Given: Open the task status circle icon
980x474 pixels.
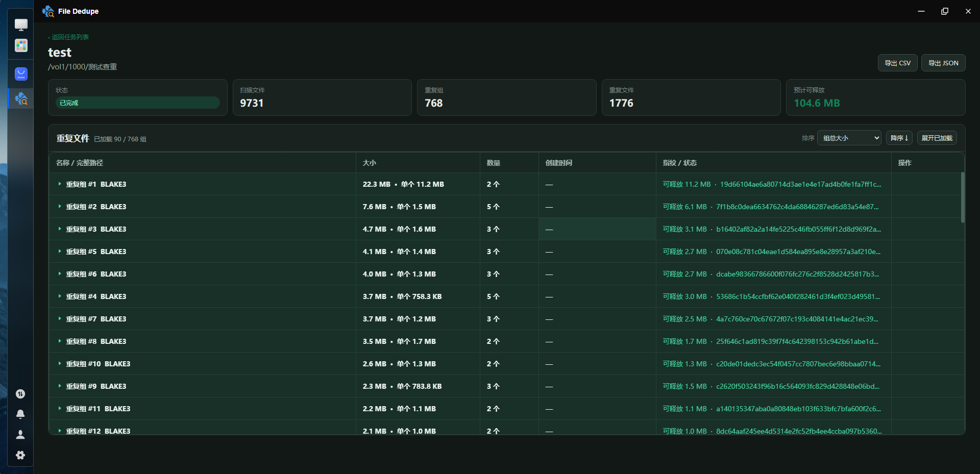Looking at the screenshot, I should pyautogui.click(x=20, y=394).
